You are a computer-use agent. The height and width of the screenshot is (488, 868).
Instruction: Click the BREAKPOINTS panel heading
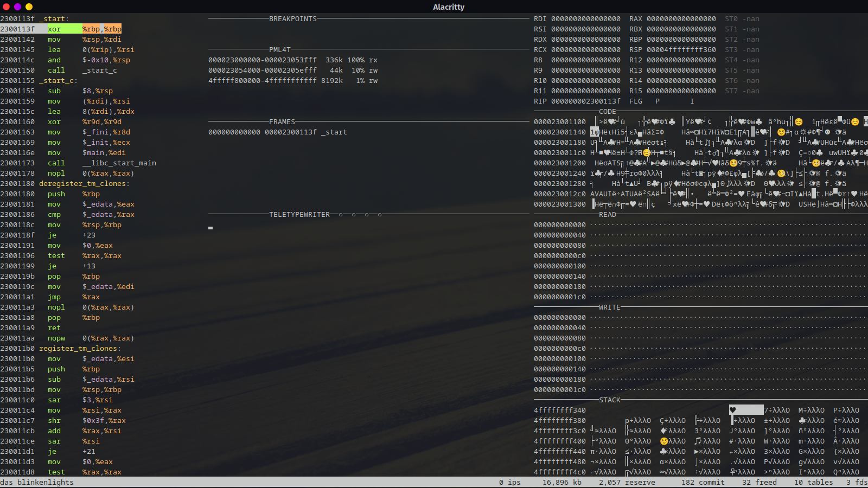click(293, 19)
